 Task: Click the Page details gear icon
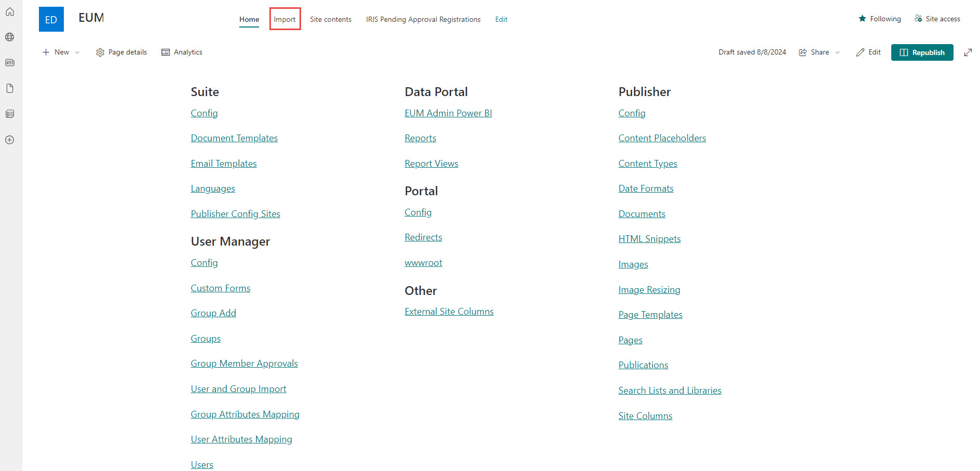click(x=100, y=52)
